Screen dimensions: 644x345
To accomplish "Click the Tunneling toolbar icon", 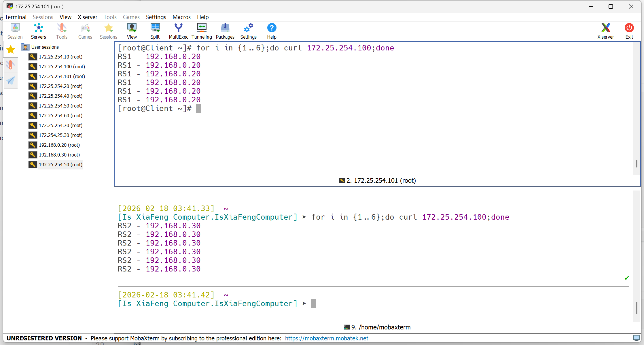I will coord(202,31).
